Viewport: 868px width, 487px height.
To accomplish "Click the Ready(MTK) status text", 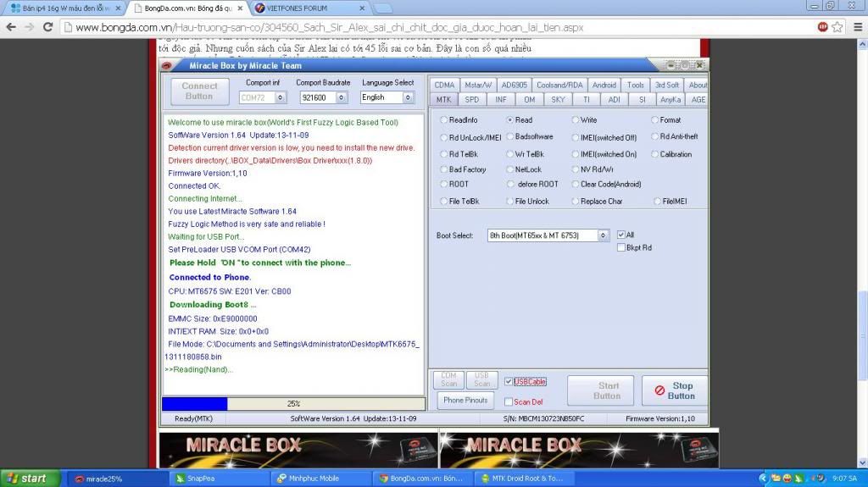I will coord(193,419).
